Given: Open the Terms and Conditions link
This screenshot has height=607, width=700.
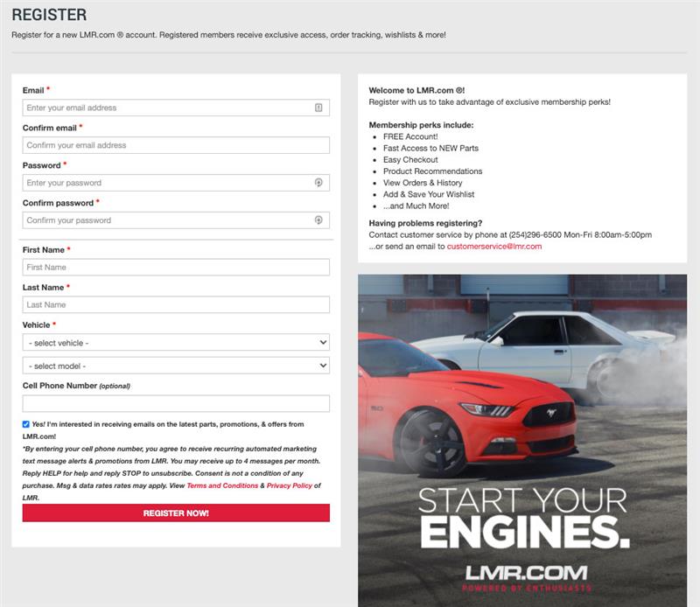Looking at the screenshot, I should (222, 485).
